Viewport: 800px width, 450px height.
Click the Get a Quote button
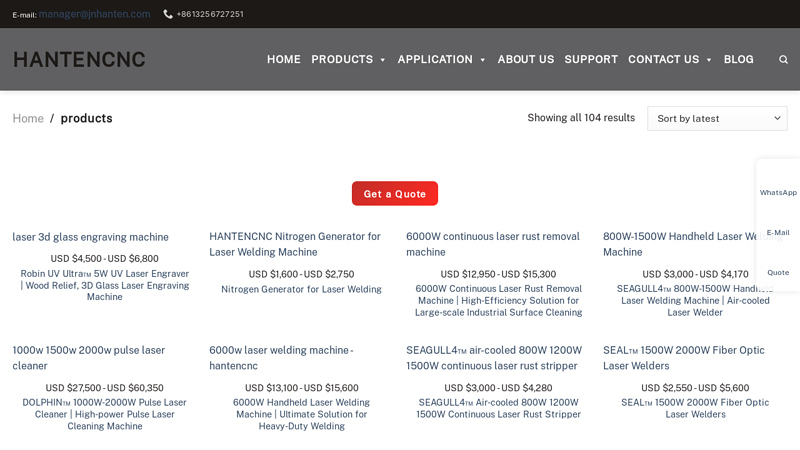tap(394, 193)
